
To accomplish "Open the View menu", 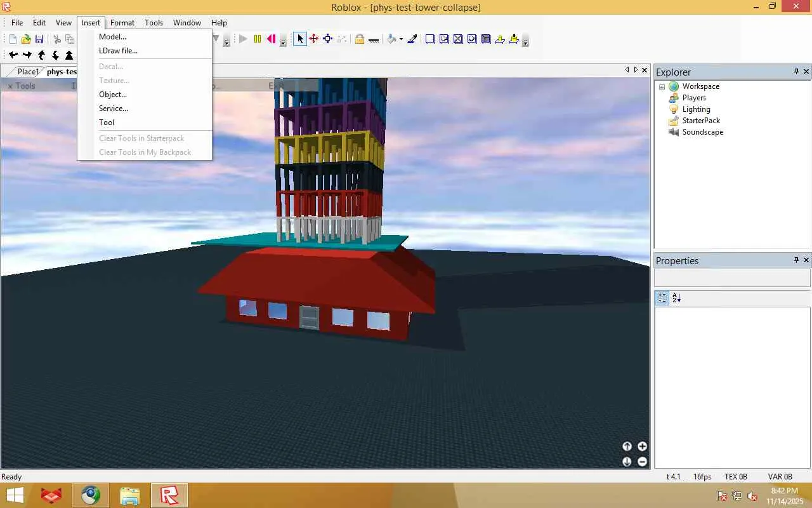I will point(63,23).
